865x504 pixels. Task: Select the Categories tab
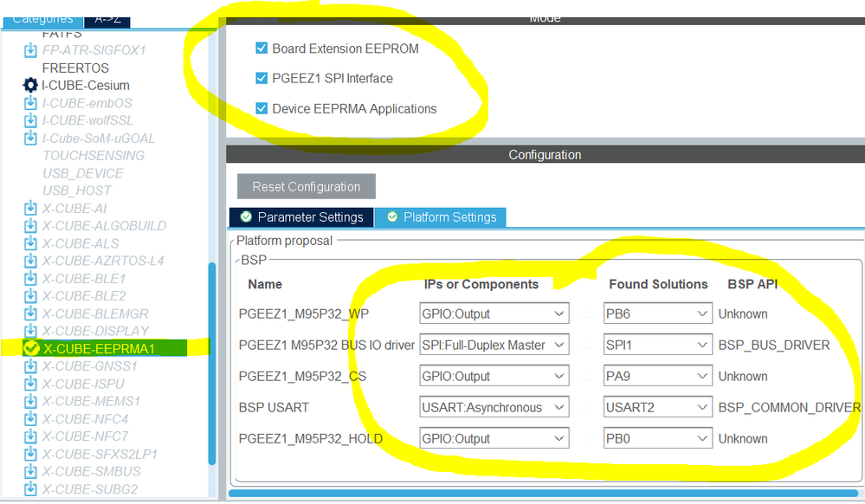pyautogui.click(x=42, y=21)
